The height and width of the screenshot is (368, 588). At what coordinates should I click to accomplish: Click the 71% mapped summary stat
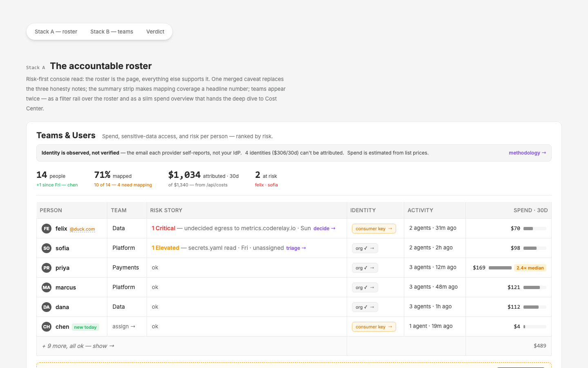[x=123, y=179]
